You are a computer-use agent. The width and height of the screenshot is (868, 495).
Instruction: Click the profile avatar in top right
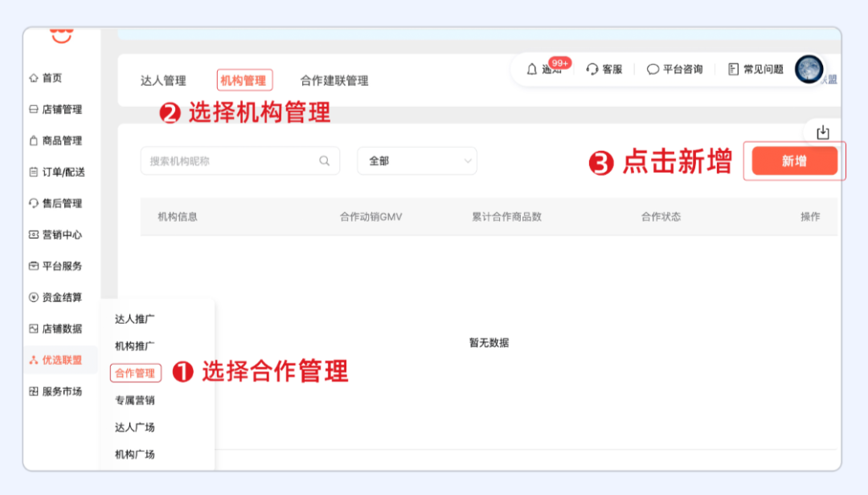click(x=809, y=70)
